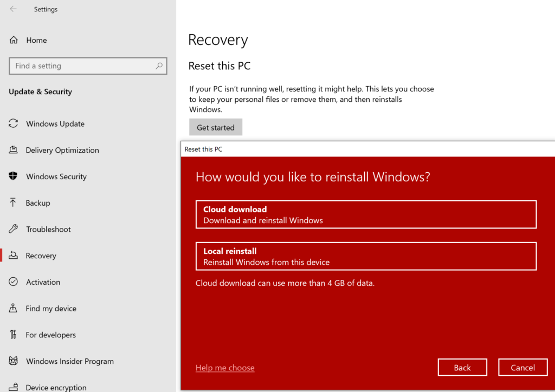The height and width of the screenshot is (392, 555).
Task: Click Help me choose link
Action: point(225,368)
